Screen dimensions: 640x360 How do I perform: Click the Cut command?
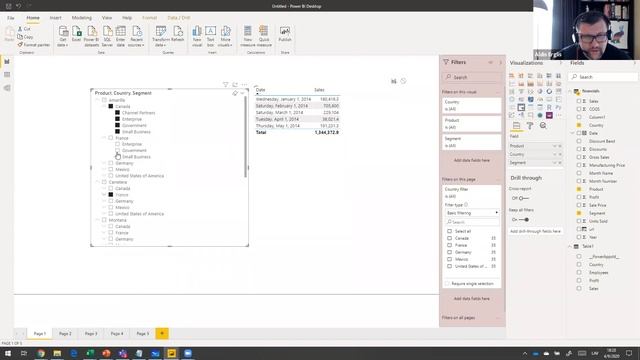coord(24,29)
